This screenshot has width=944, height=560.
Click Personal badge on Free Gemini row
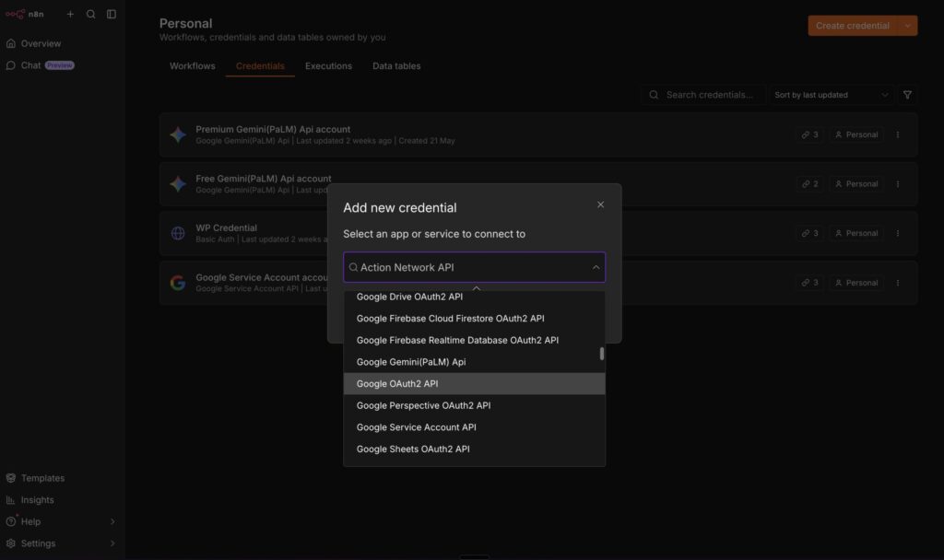point(856,184)
